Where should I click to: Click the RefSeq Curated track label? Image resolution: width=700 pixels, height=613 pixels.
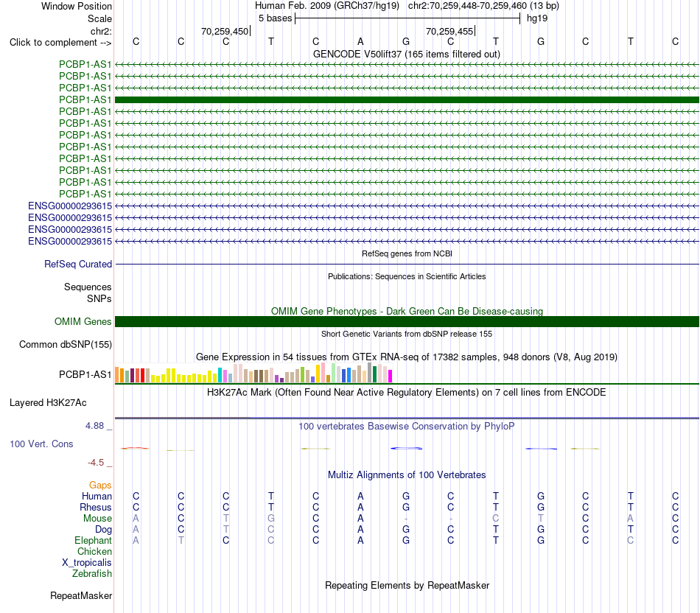pos(78,265)
